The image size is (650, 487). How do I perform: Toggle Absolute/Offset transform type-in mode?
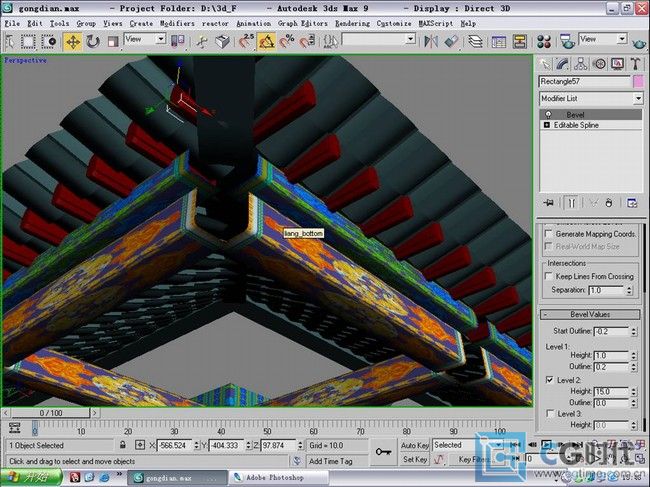click(x=140, y=445)
